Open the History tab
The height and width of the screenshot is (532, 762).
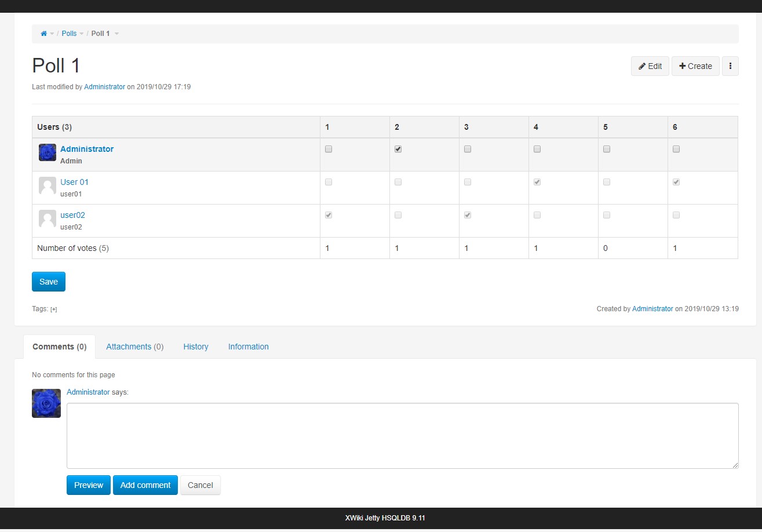(x=195, y=346)
